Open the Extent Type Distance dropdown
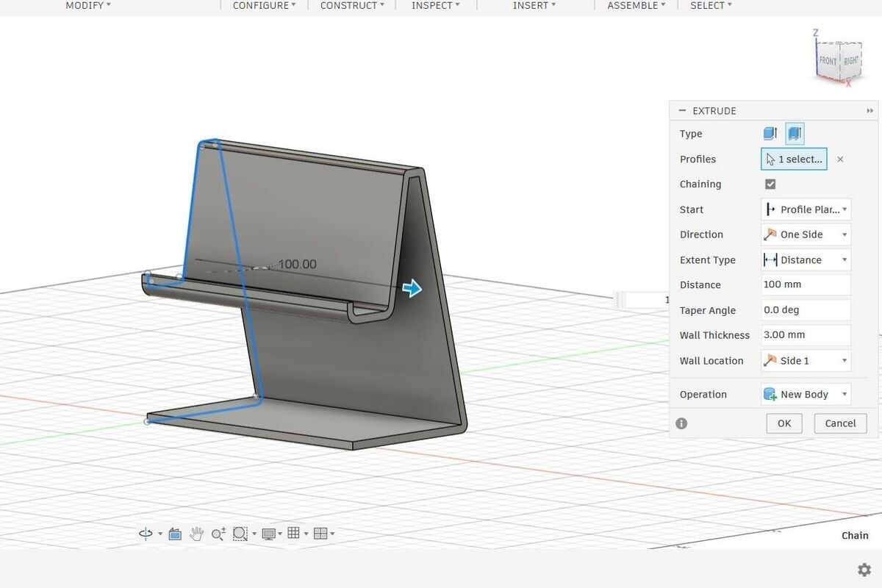 pos(806,259)
